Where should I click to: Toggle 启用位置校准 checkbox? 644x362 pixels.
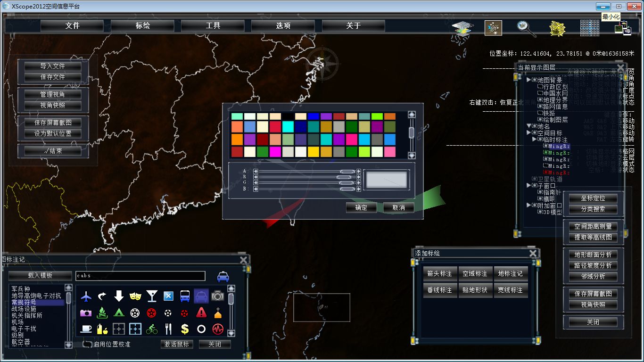pos(87,344)
